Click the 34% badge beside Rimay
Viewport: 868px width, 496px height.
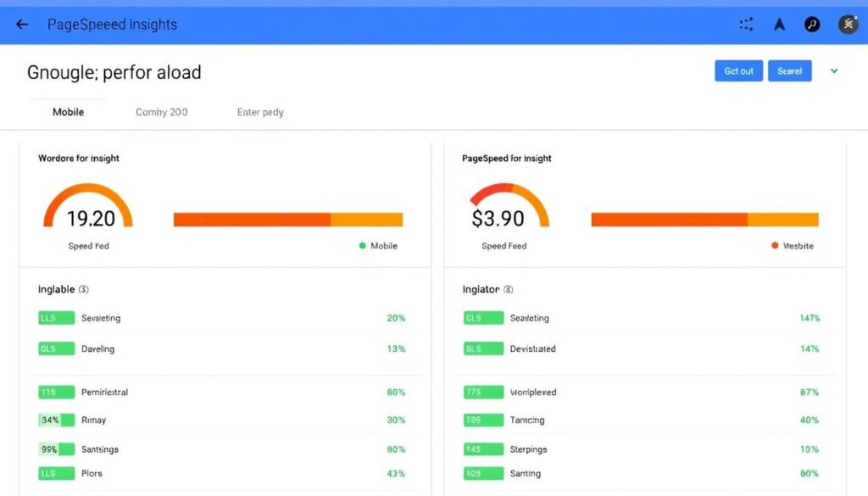(57, 421)
